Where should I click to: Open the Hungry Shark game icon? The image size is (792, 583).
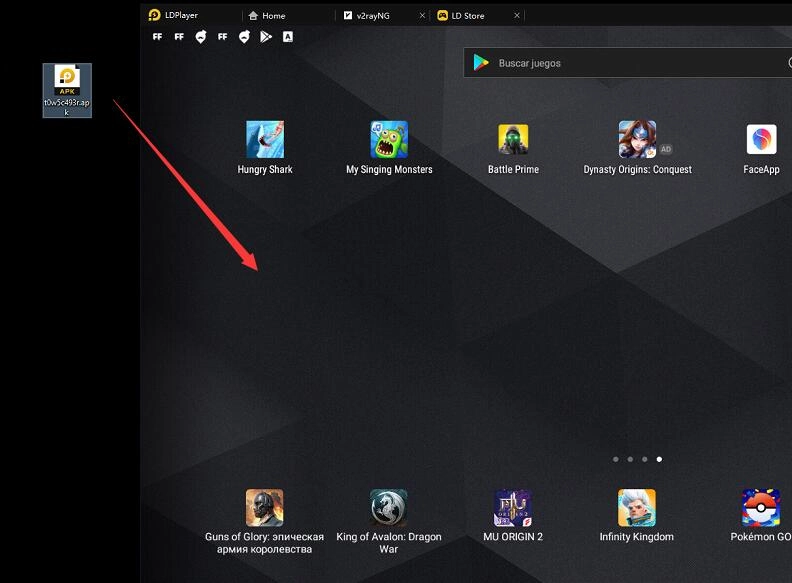point(265,139)
